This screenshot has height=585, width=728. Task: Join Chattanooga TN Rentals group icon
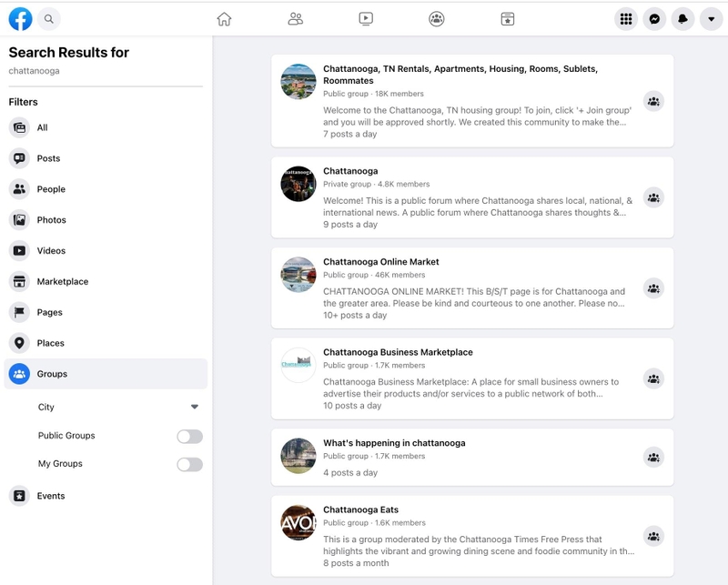pos(653,101)
